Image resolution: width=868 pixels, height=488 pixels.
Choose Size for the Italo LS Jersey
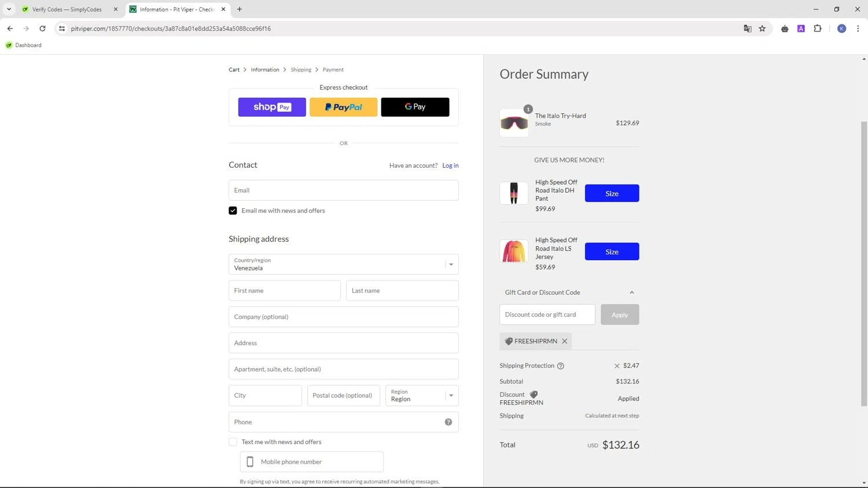[612, 252]
